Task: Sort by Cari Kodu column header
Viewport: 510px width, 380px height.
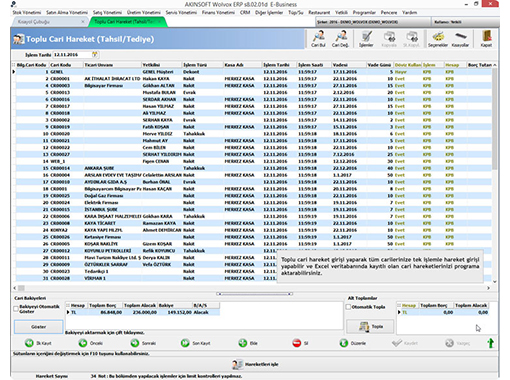Action: coord(66,65)
